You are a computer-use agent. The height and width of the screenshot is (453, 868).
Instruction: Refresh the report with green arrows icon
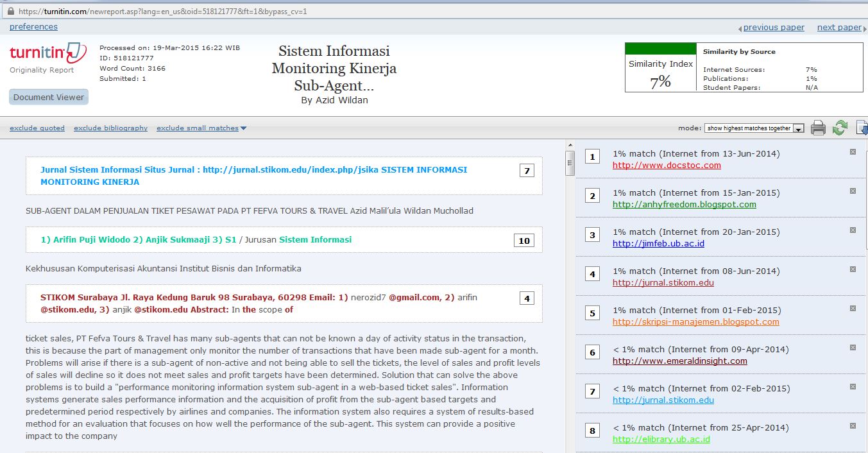pyautogui.click(x=840, y=128)
